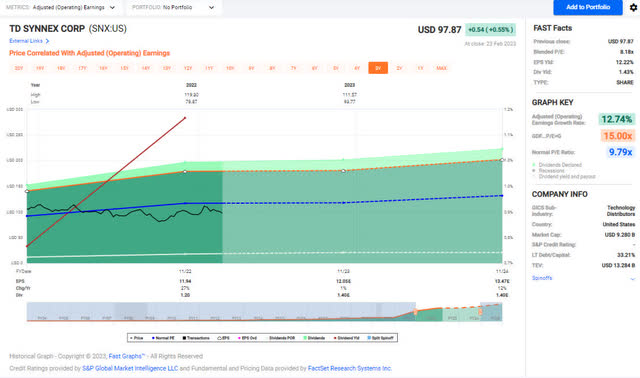Click the External Links chevron arrow

click(47, 41)
